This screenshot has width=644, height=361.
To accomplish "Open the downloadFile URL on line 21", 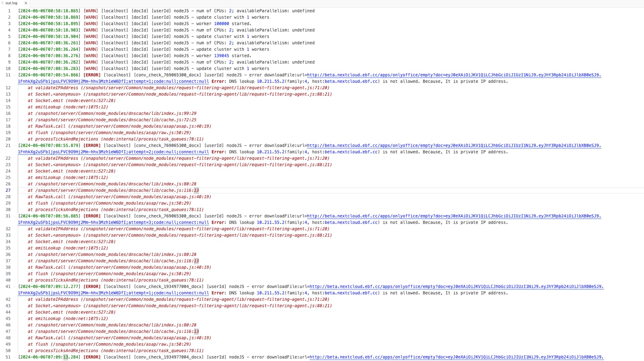I will tap(454, 146).
